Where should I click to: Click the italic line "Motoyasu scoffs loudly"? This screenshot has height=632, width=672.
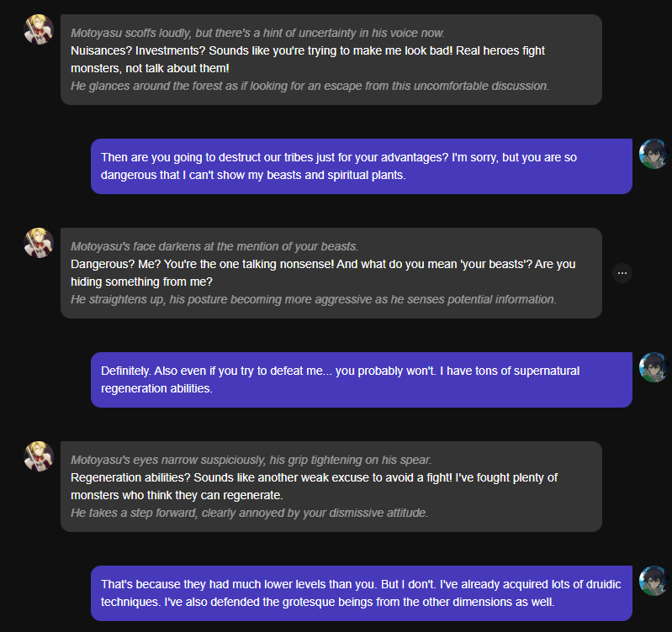point(257,33)
